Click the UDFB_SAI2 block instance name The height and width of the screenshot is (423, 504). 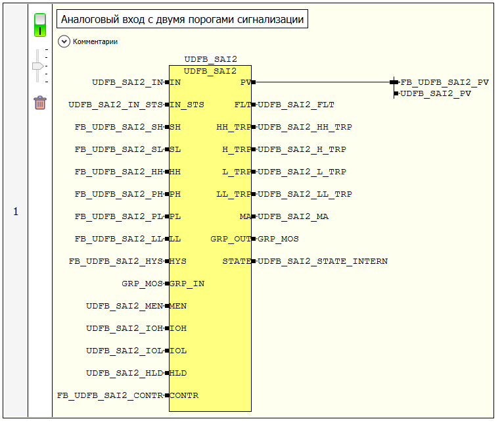pyautogui.click(x=210, y=60)
